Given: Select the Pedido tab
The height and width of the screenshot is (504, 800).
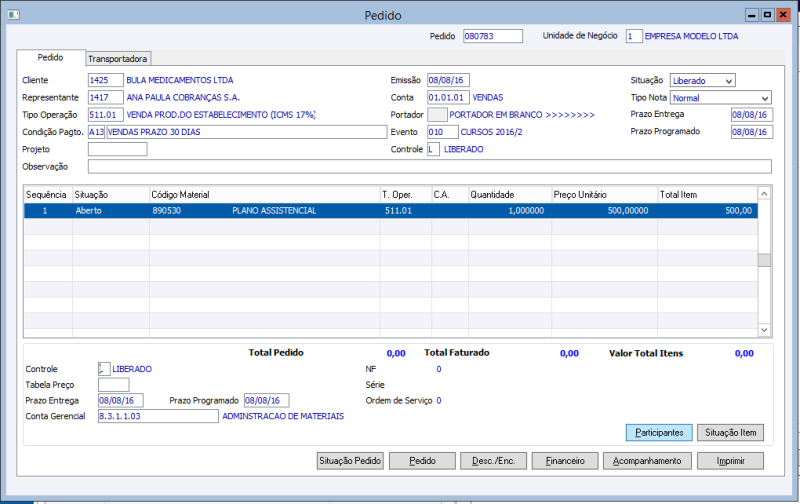Looking at the screenshot, I should click(x=51, y=58).
